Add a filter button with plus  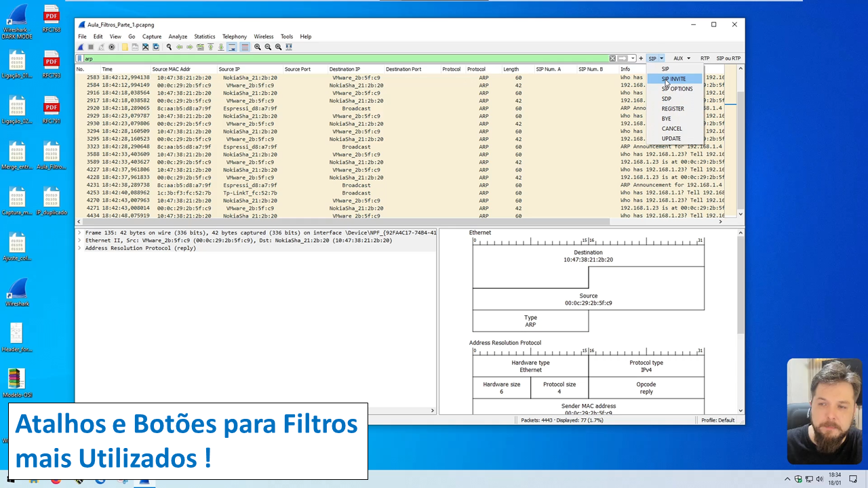(x=641, y=58)
